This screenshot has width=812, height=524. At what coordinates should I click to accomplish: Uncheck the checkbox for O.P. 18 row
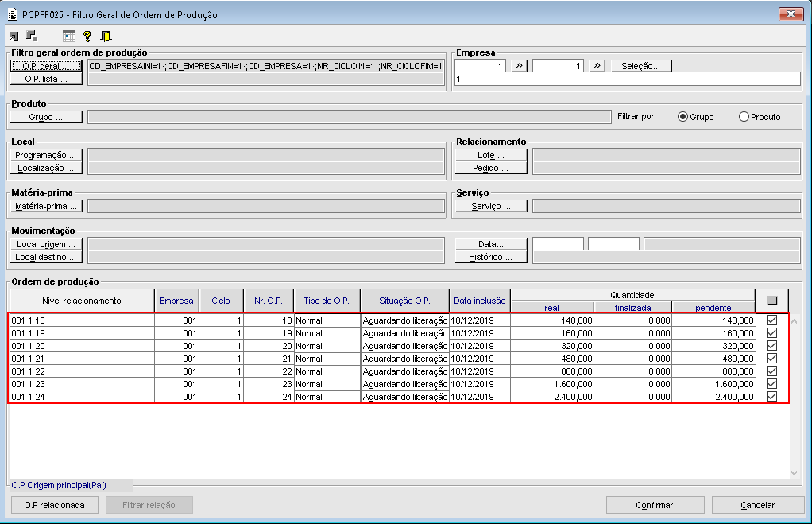[x=771, y=320]
